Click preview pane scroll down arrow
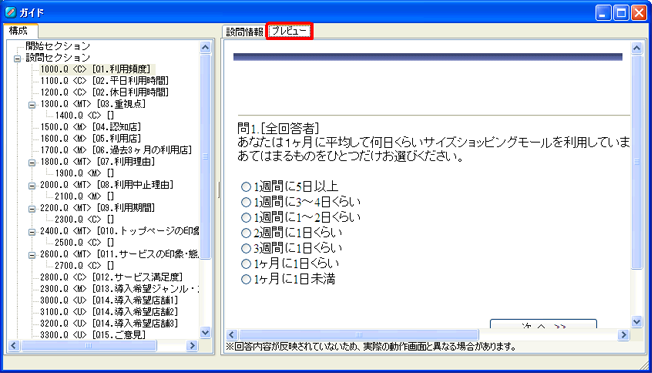Screen dimensions: 652x373 click(x=637, y=321)
